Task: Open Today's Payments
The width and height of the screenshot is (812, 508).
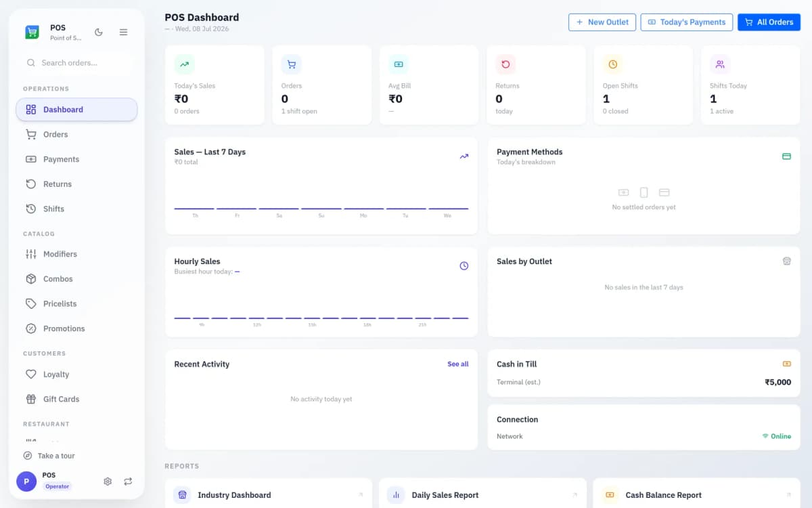Action: pyautogui.click(x=687, y=22)
